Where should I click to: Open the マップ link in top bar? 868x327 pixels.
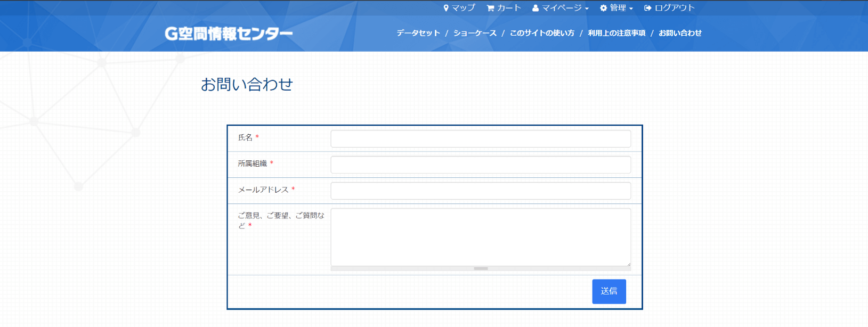(463, 8)
